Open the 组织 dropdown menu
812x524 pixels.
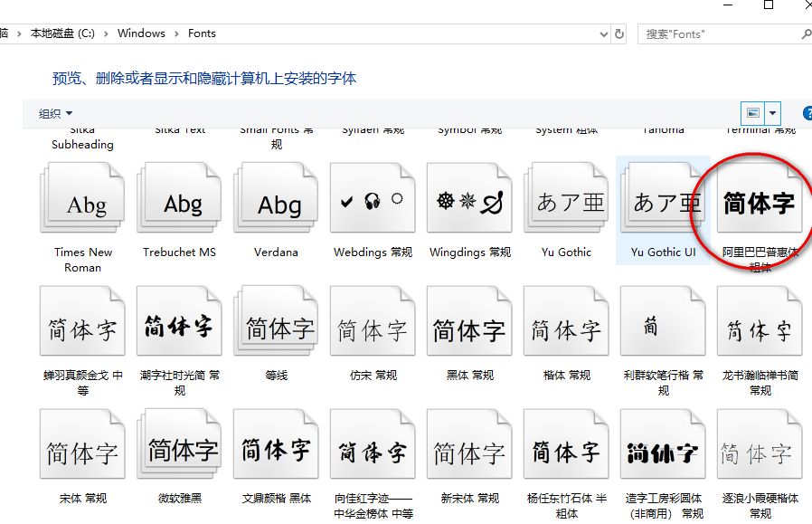click(55, 113)
